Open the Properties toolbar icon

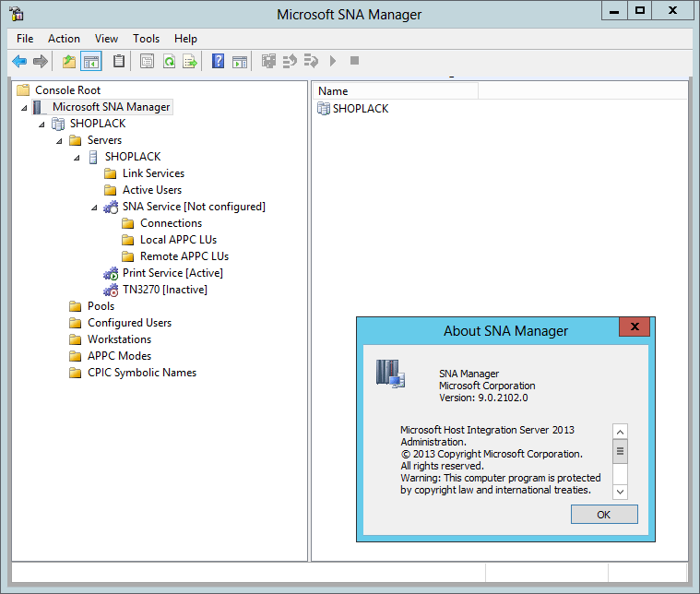pos(147,61)
